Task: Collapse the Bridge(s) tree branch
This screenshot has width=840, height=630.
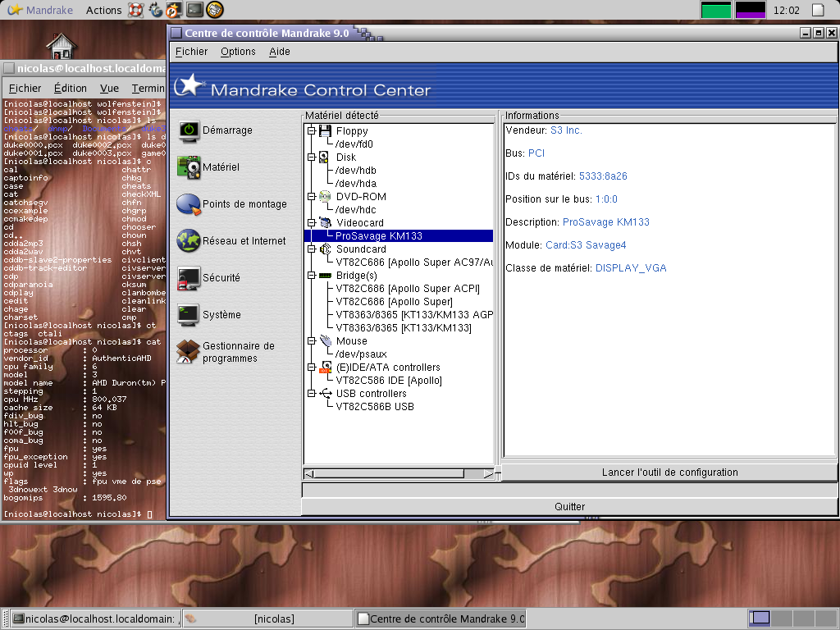Action: pos(311,276)
